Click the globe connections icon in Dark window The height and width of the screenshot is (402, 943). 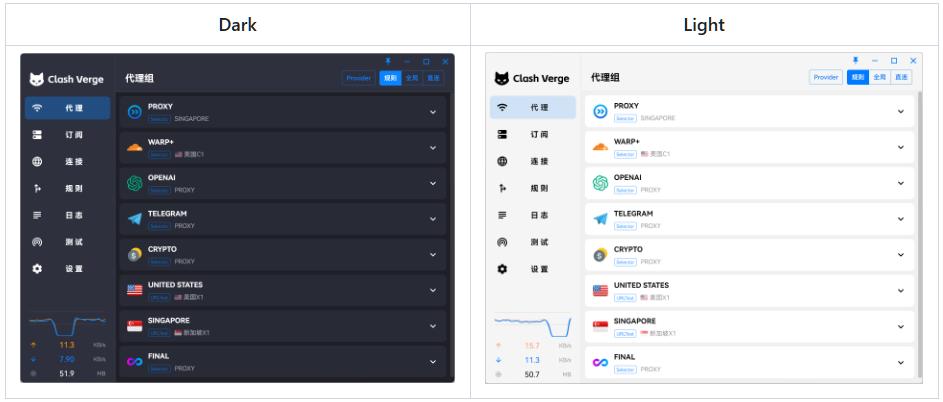(x=37, y=161)
